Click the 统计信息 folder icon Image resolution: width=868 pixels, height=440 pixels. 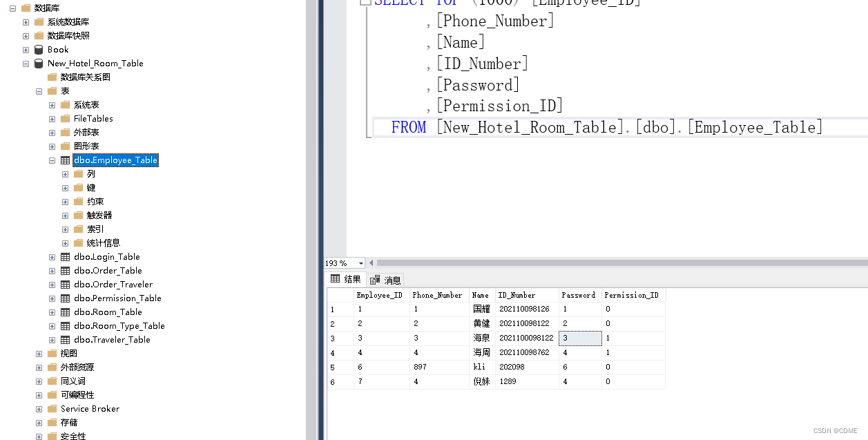78,243
